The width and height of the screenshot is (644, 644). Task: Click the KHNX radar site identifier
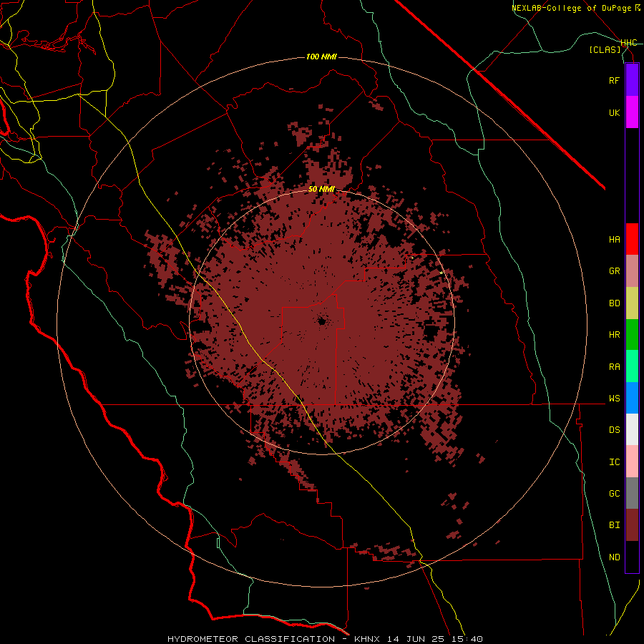click(367, 639)
